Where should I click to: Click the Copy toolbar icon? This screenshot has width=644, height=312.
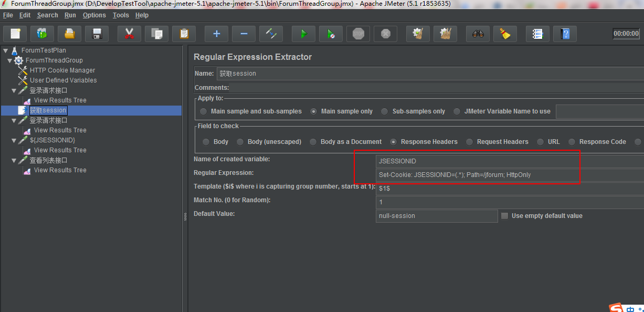[x=156, y=34]
